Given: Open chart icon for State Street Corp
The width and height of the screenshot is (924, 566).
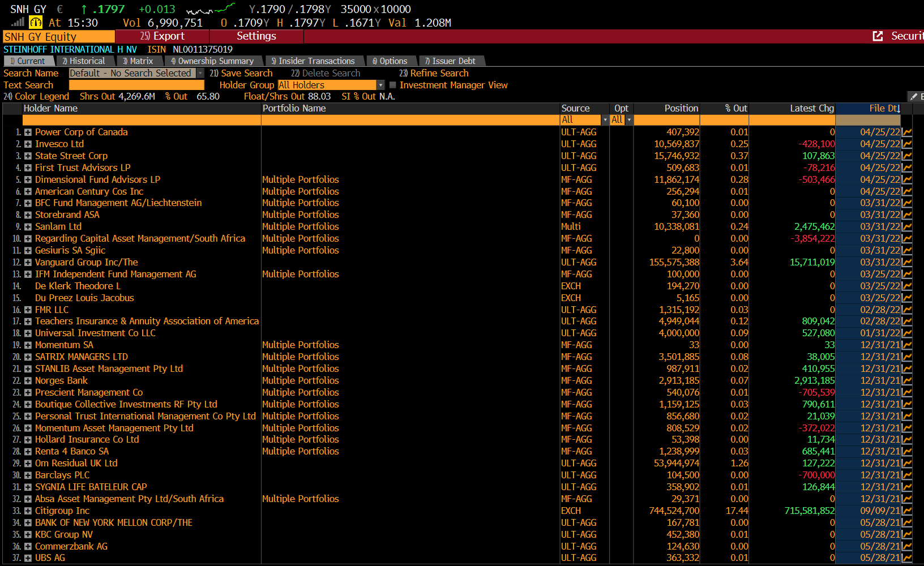Looking at the screenshot, I should 907,156.
